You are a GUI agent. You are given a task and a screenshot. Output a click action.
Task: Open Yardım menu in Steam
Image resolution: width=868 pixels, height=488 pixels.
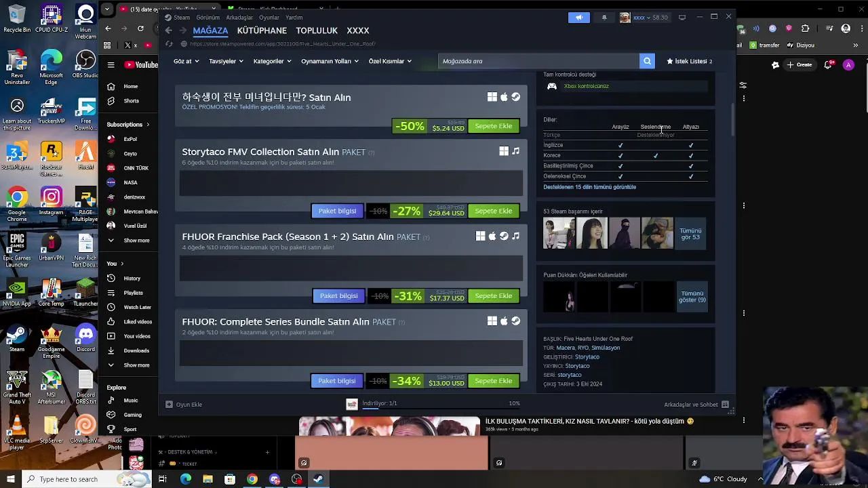pos(294,18)
